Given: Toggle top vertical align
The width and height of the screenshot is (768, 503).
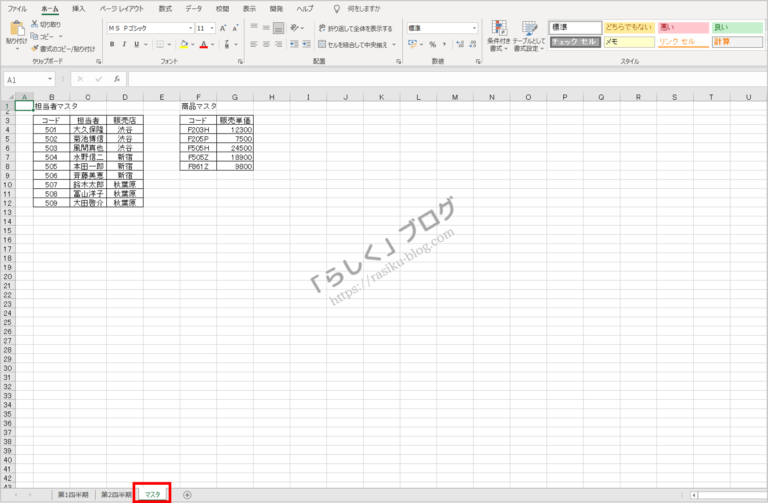Looking at the screenshot, I should tap(254, 28).
